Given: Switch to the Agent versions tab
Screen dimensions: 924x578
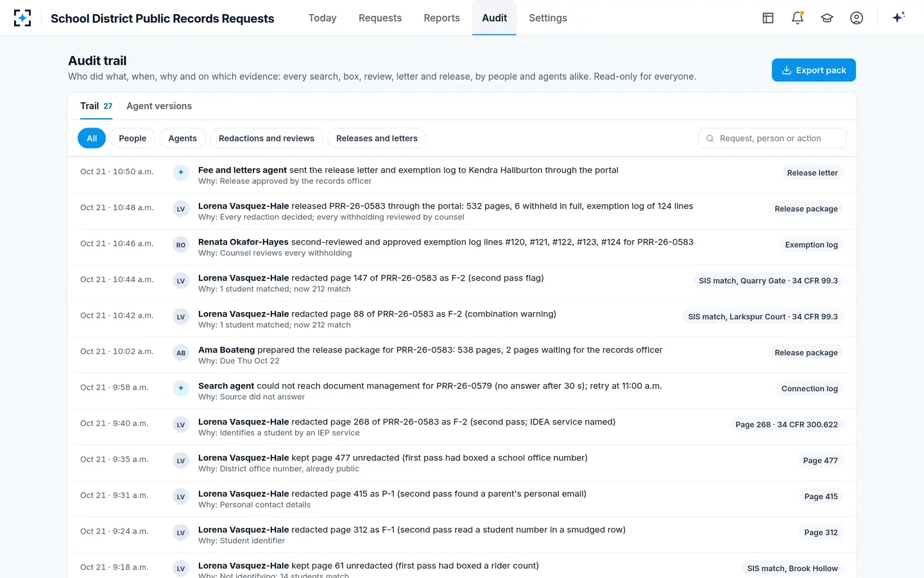Looking at the screenshot, I should click(159, 106).
